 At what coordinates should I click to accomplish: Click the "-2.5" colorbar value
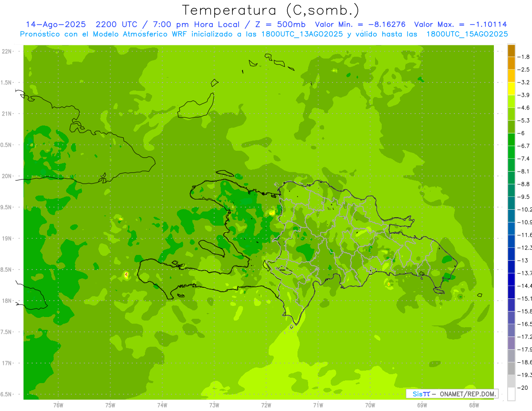pos(524,70)
